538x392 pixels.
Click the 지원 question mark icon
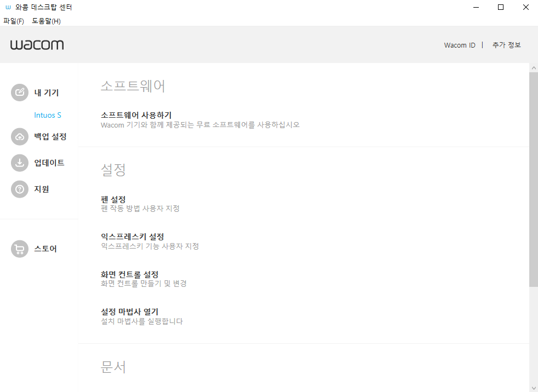(x=20, y=189)
